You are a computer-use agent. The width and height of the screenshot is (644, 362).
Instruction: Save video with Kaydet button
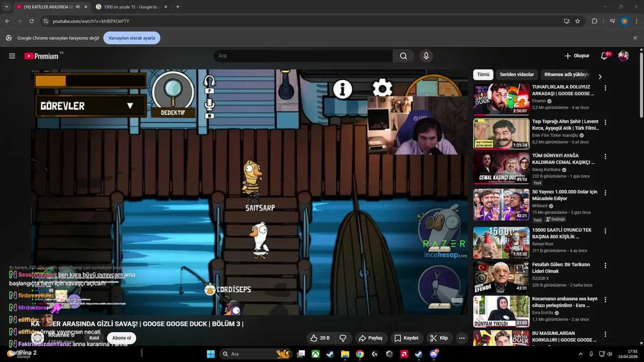click(407, 338)
